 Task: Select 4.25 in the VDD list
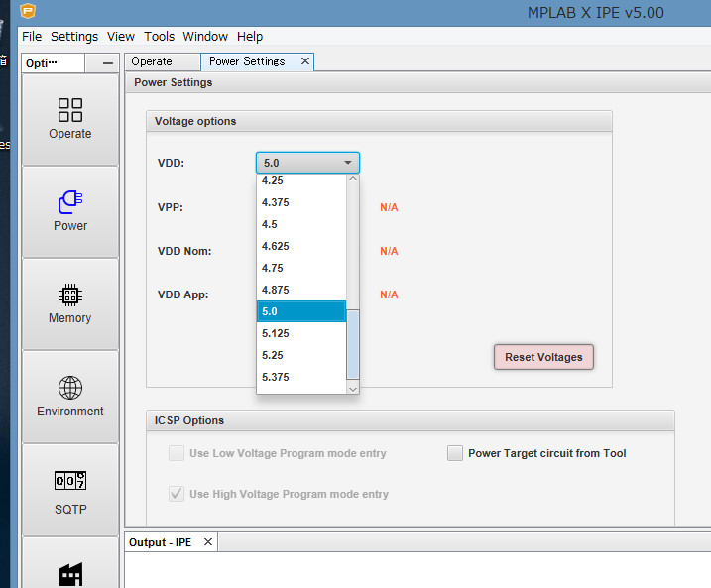point(301,180)
